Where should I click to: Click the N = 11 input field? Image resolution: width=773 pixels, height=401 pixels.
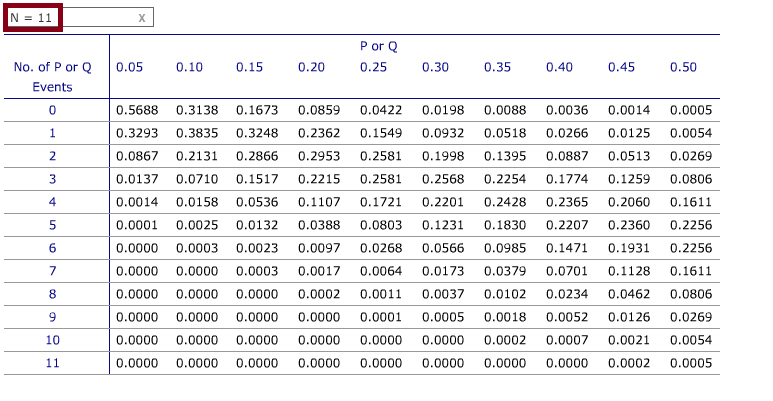(x=80, y=18)
